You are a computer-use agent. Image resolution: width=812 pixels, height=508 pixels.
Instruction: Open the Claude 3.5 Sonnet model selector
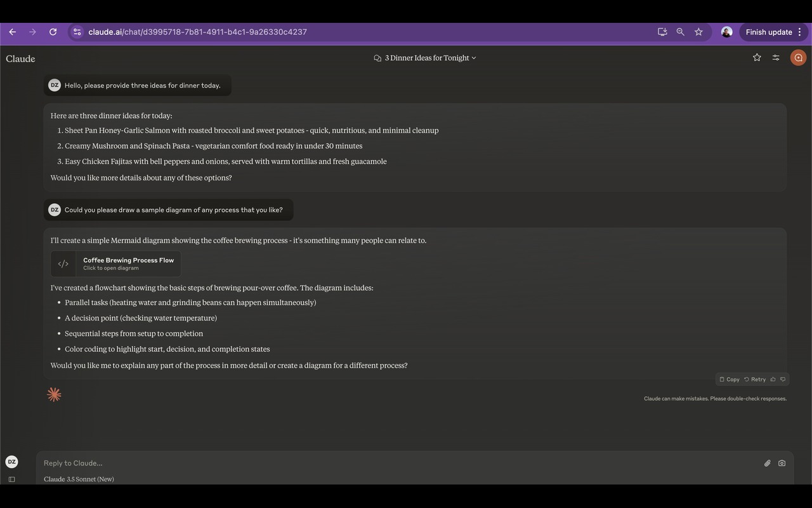pos(79,479)
